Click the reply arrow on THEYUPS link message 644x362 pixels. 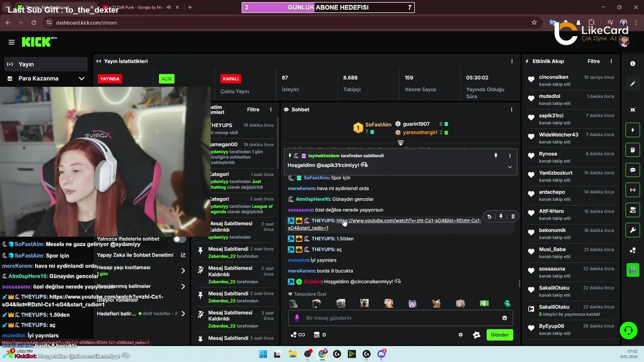pos(489,216)
